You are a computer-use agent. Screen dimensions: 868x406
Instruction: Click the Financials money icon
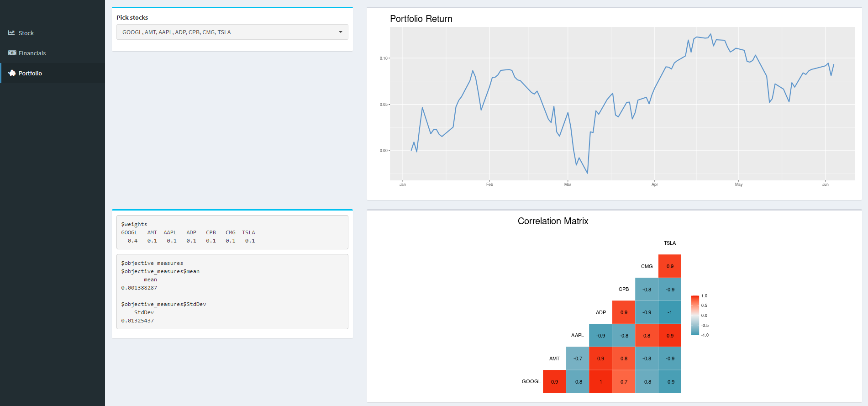[x=11, y=53]
